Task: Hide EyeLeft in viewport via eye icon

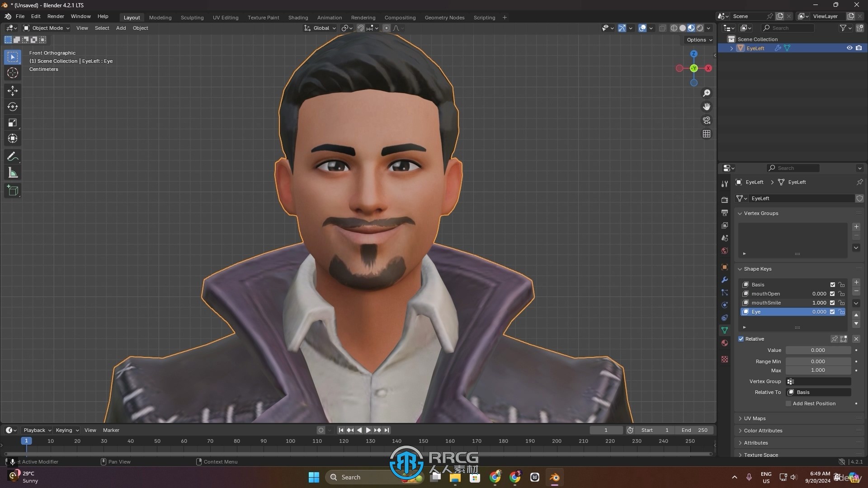Action: click(x=849, y=48)
